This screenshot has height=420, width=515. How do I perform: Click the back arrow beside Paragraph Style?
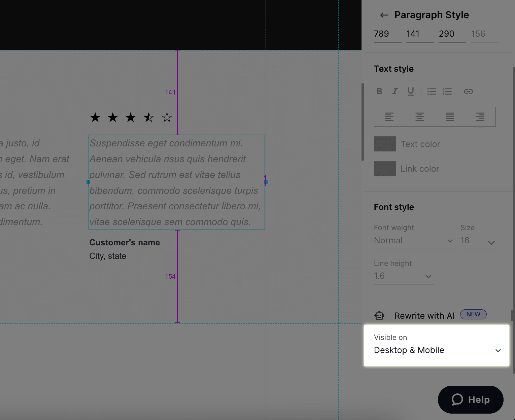pos(384,15)
